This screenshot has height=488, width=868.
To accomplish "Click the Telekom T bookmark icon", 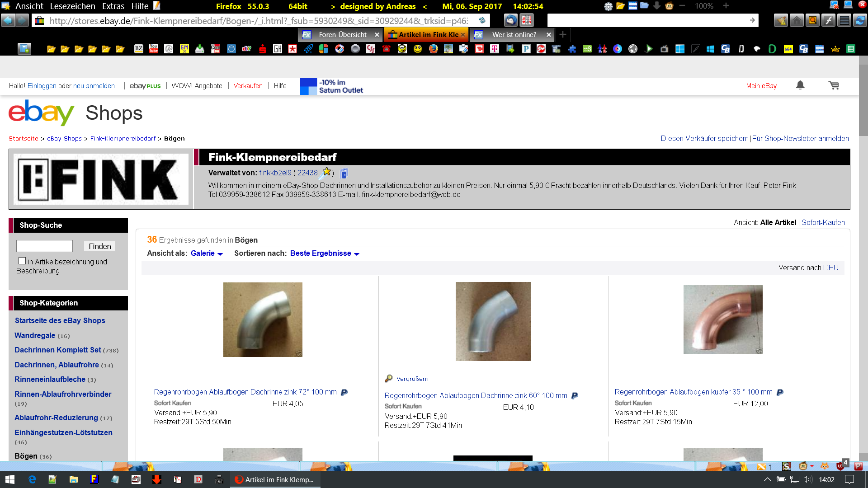I will pyautogui.click(x=495, y=49).
